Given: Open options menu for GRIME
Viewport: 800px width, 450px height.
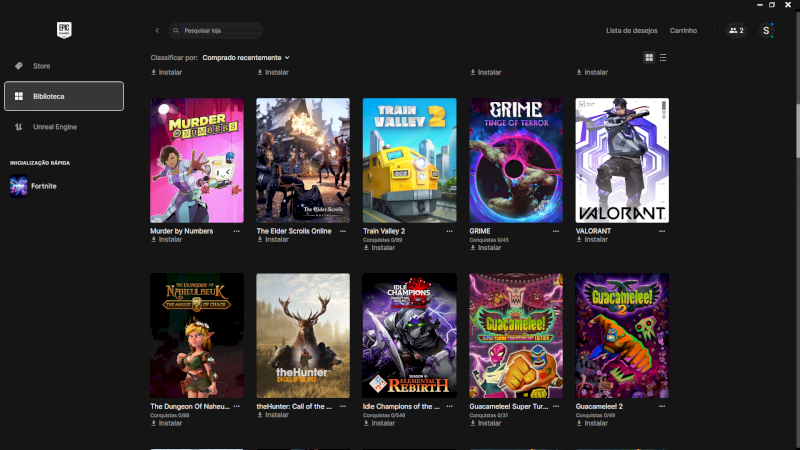Looking at the screenshot, I should pos(556,231).
